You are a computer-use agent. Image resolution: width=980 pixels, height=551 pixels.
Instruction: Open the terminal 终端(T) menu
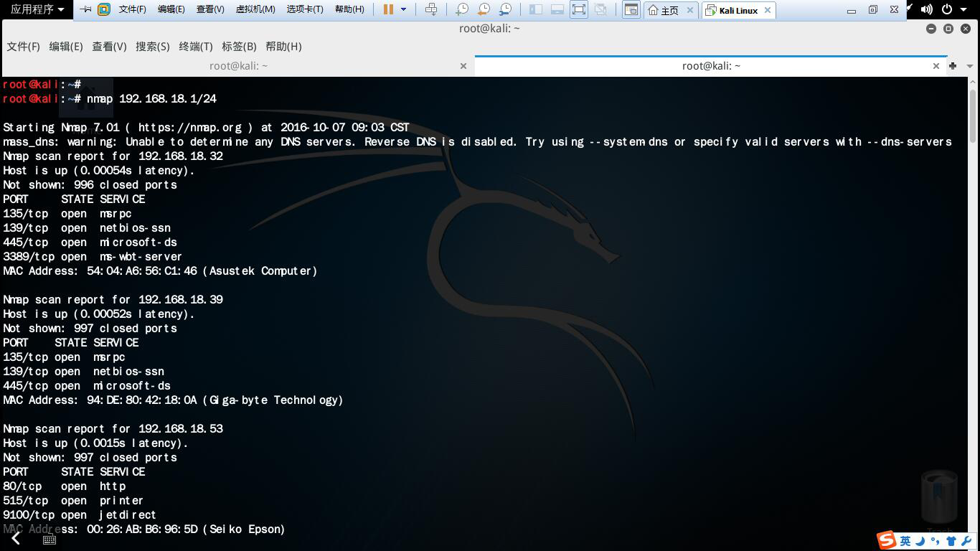[195, 46]
